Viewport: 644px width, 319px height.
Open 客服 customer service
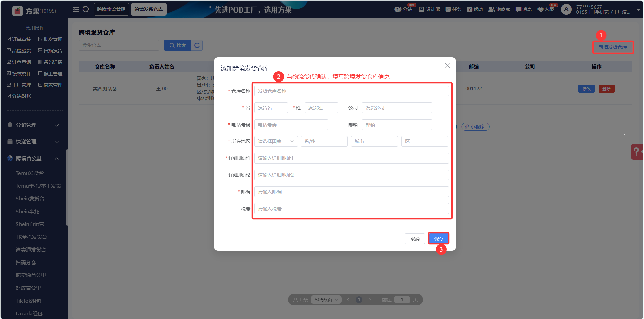(x=546, y=9)
